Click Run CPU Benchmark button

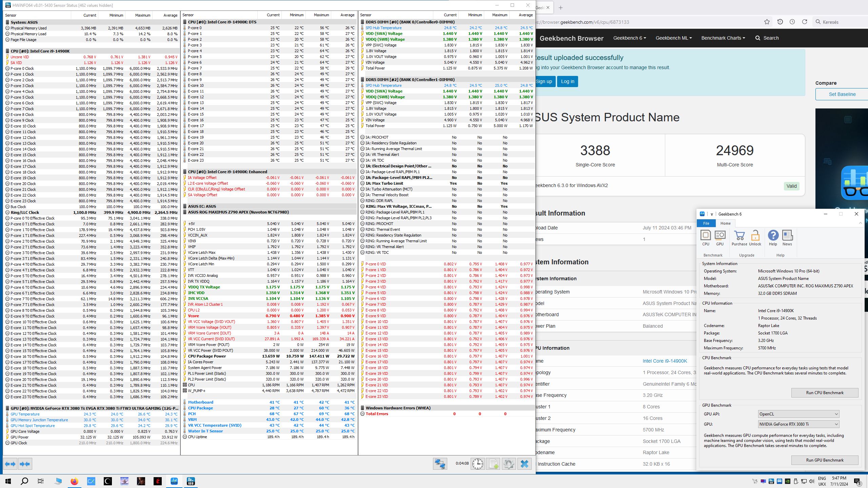tap(825, 392)
